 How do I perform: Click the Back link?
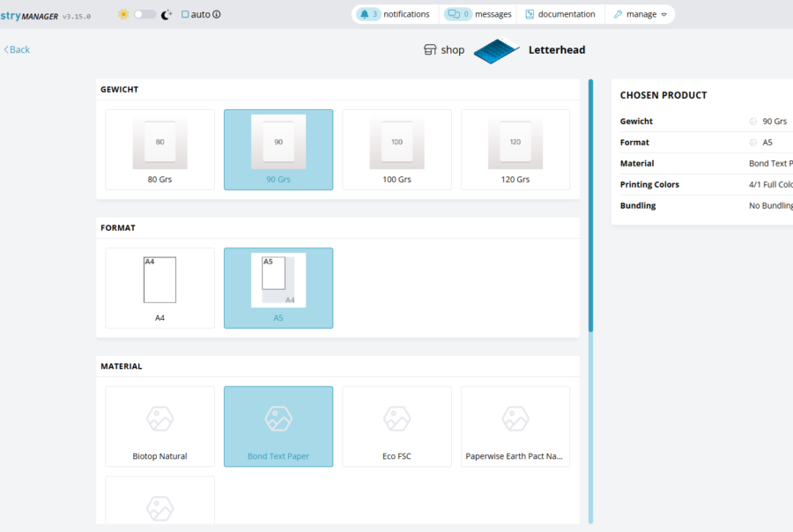pyautogui.click(x=16, y=49)
